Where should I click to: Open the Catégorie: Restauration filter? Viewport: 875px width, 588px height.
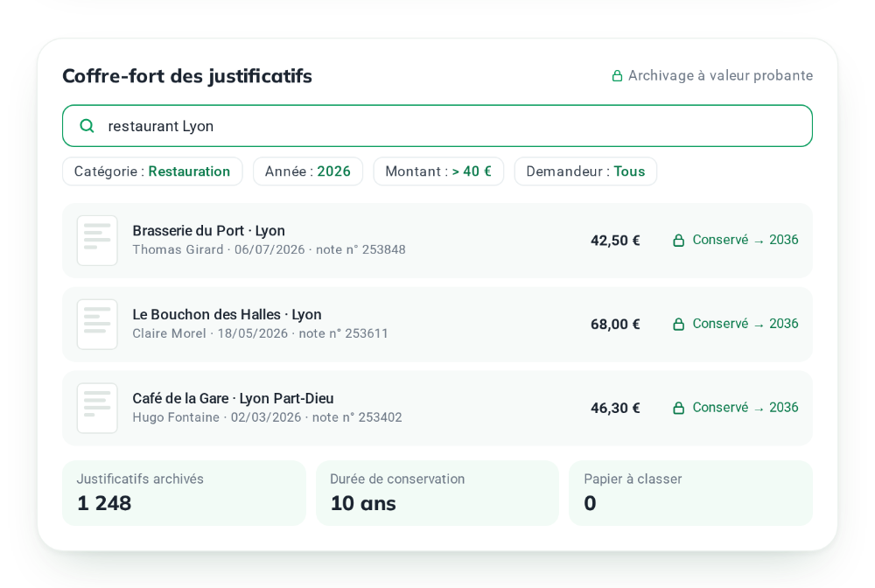tap(152, 171)
